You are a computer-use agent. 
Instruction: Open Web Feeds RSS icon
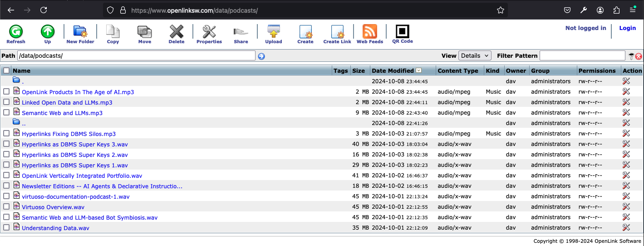tap(370, 31)
